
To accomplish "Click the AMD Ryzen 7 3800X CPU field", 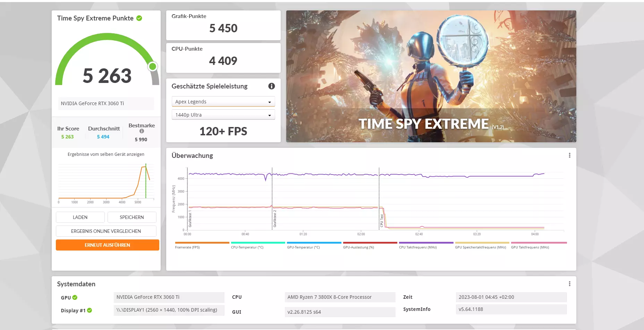I will click(x=340, y=297).
